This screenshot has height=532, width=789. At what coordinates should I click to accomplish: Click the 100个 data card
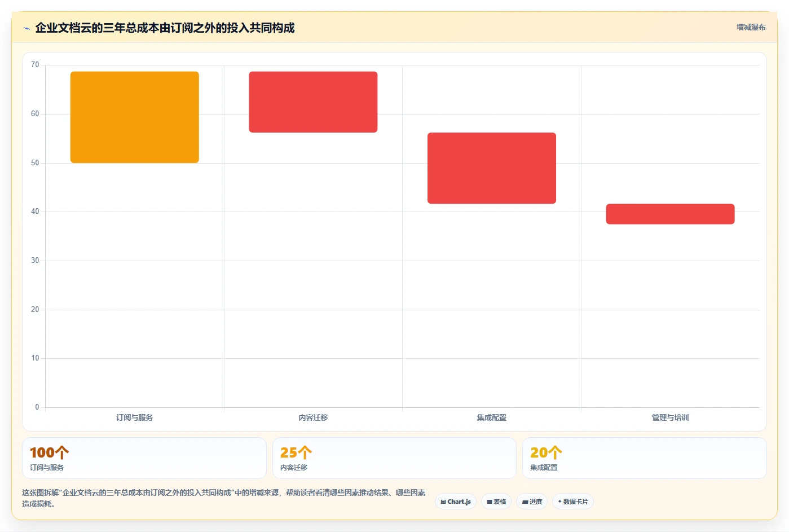pos(144,458)
